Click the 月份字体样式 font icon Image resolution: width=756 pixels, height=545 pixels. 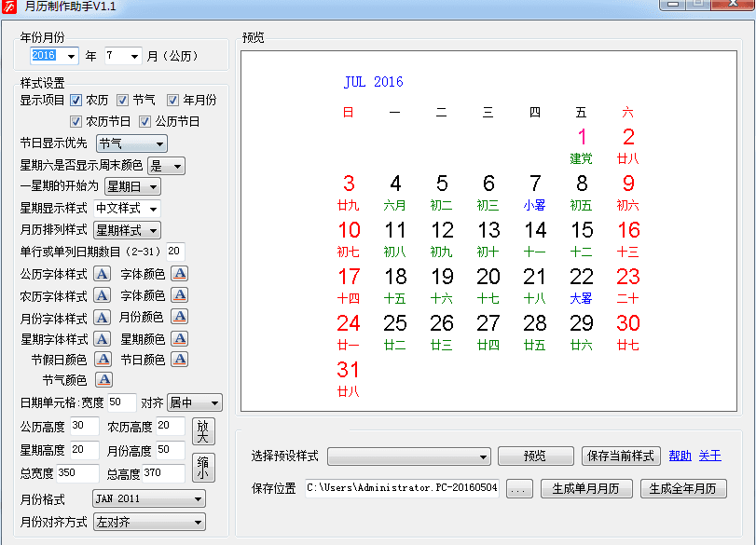(103, 317)
